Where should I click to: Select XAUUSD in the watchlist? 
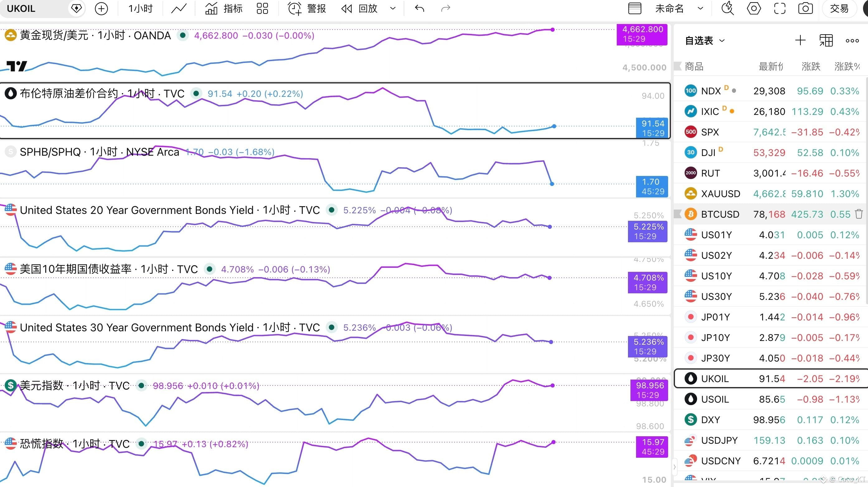click(770, 194)
